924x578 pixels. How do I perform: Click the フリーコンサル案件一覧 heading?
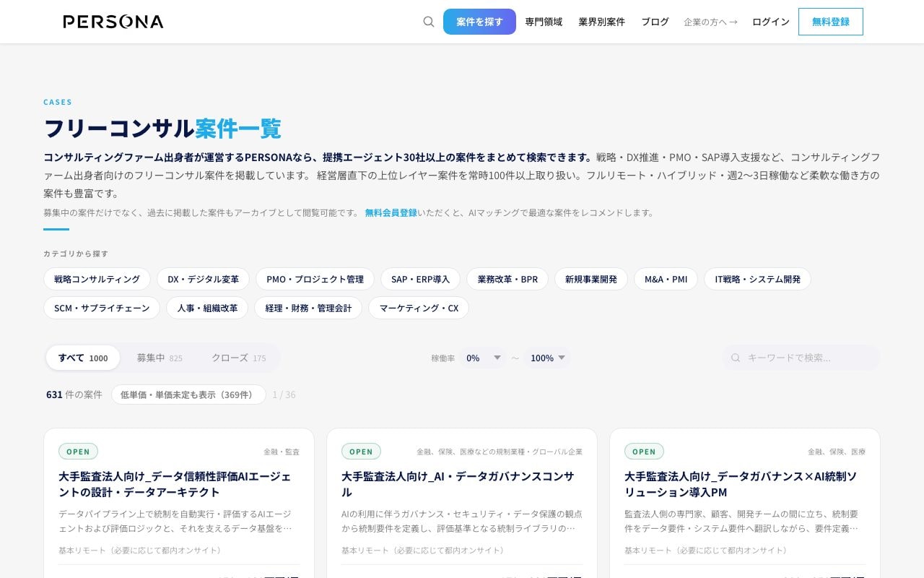coord(162,128)
